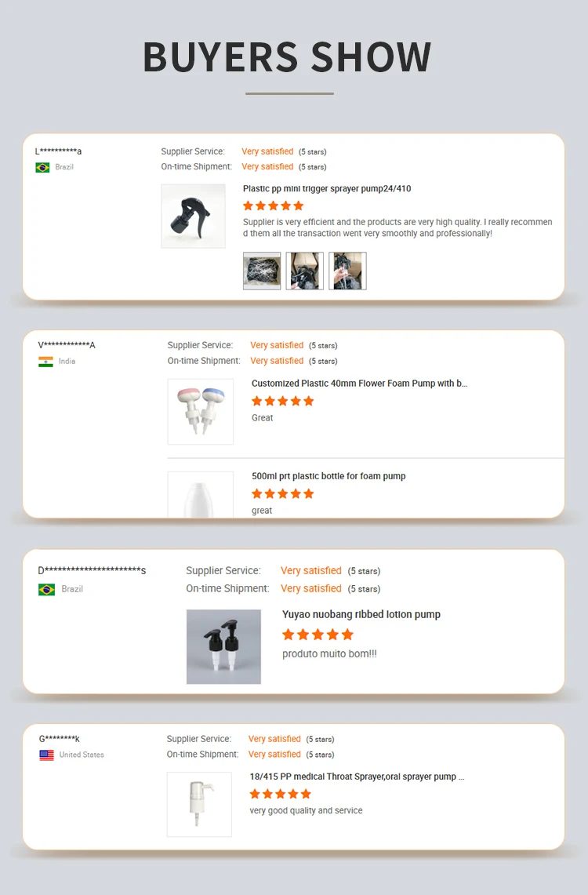
Task: Open the third buyer review photo thumbnail
Action: coord(347,271)
